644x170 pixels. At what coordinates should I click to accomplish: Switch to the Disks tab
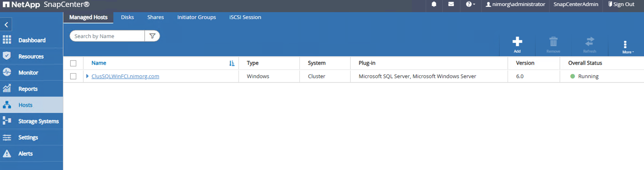127,17
